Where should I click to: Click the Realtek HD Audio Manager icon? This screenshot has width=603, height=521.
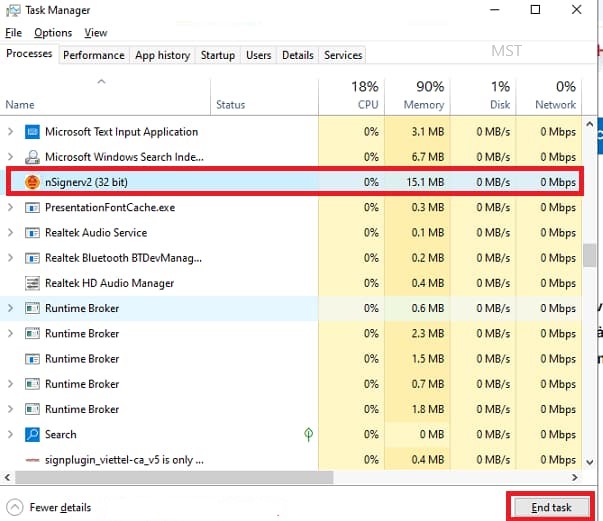[x=32, y=283]
